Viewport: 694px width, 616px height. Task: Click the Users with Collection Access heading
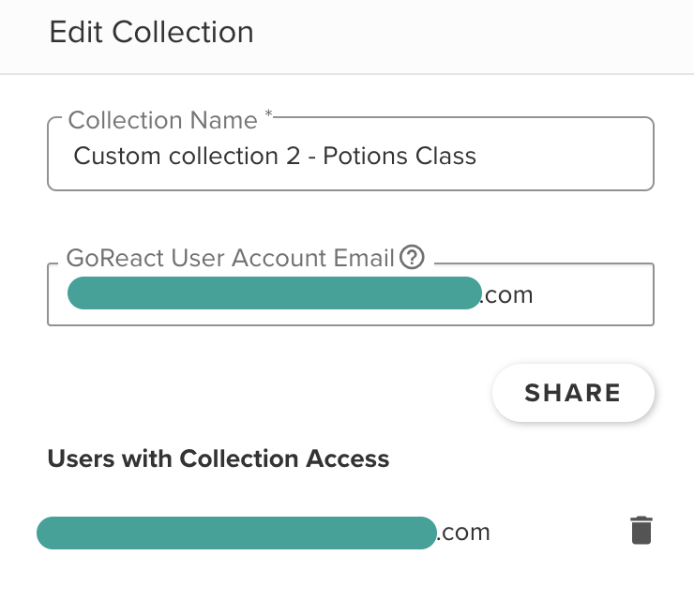click(x=219, y=458)
